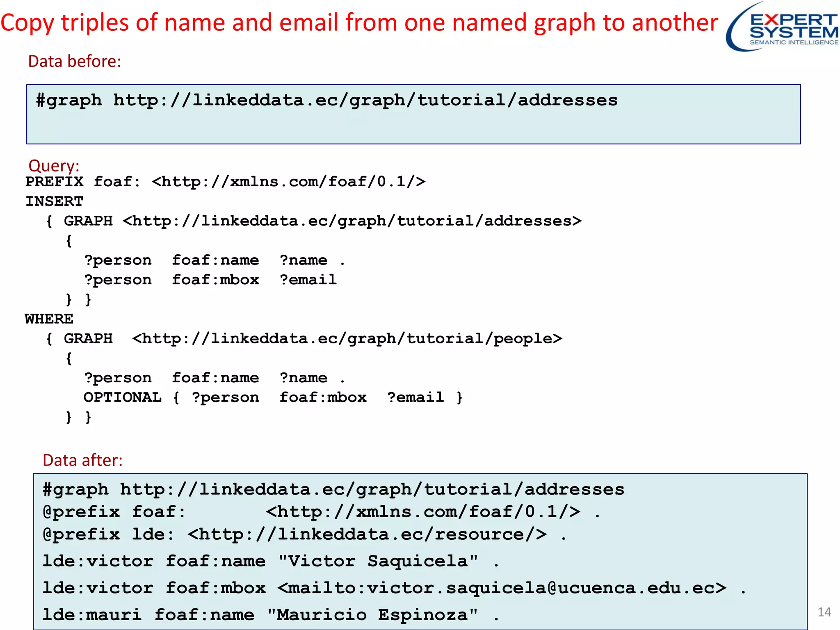Click the '@prefix lde:' line

pos(305,534)
